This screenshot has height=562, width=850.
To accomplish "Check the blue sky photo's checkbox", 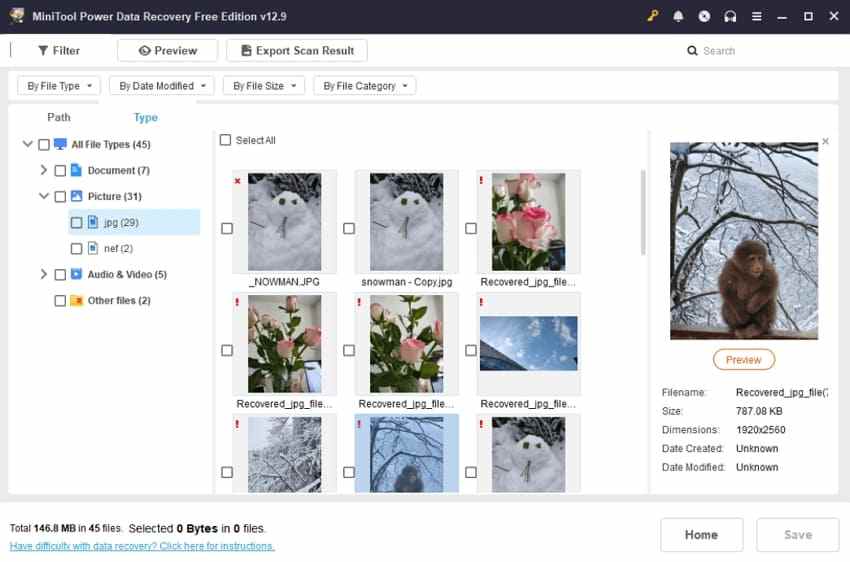I will [x=471, y=351].
